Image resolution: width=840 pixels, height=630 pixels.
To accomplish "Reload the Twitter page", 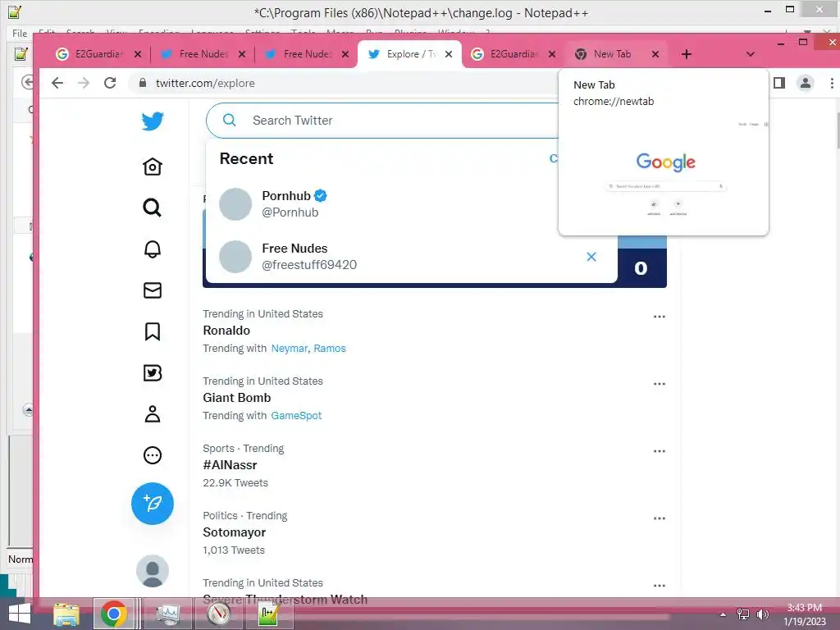I will point(110,83).
